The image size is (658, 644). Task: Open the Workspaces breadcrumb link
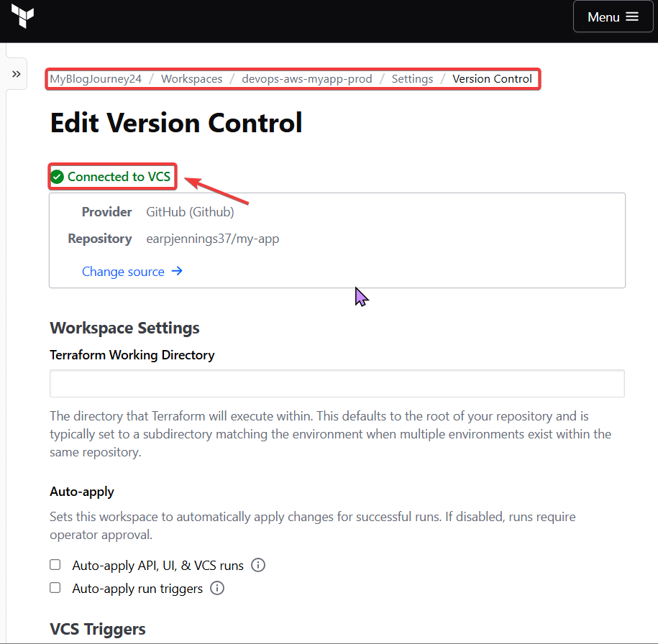click(191, 79)
